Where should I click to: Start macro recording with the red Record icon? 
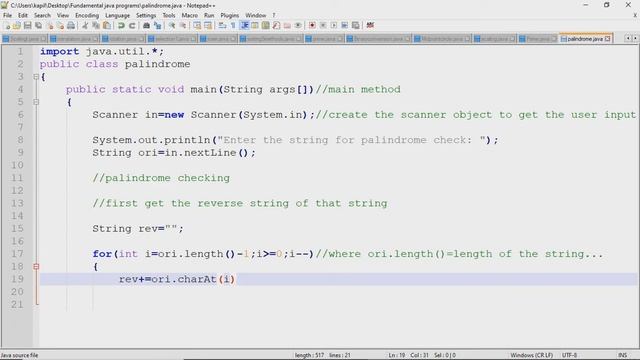click(x=312, y=25)
